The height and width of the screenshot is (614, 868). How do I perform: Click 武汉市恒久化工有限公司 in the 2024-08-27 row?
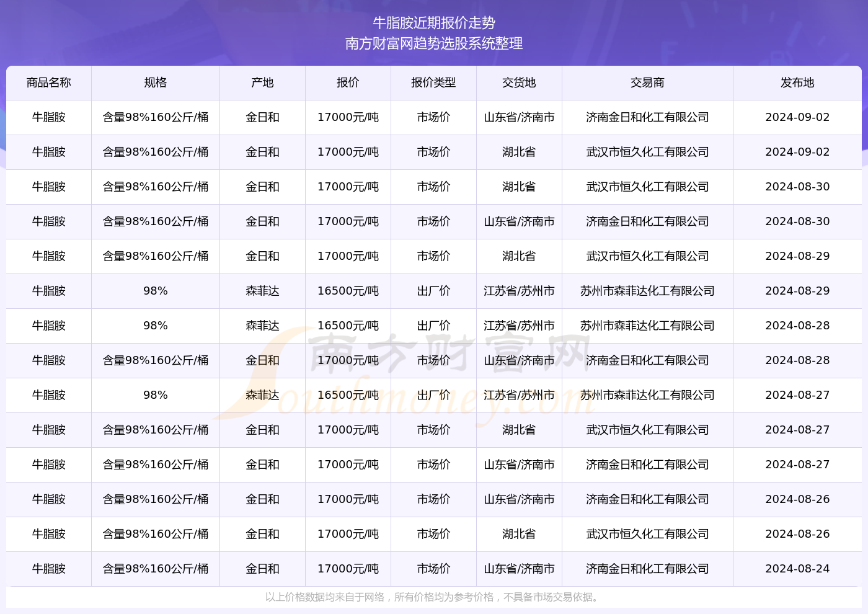pos(648,430)
